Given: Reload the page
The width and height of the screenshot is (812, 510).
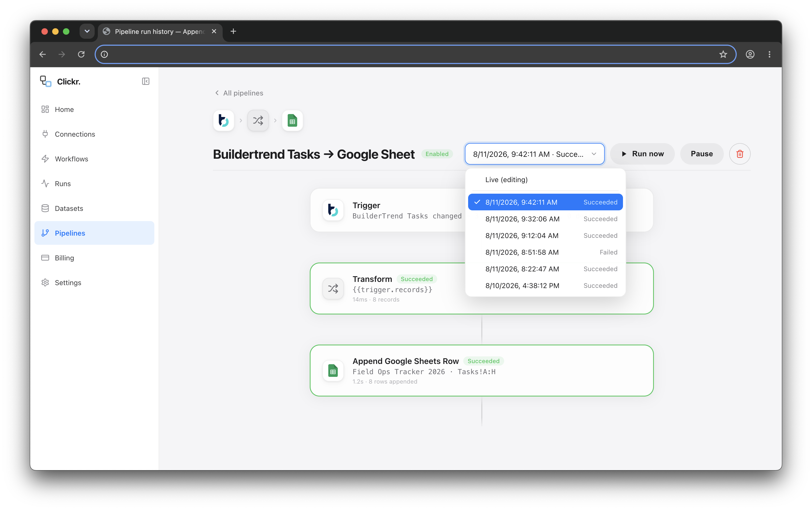Looking at the screenshot, I should pos(81,54).
